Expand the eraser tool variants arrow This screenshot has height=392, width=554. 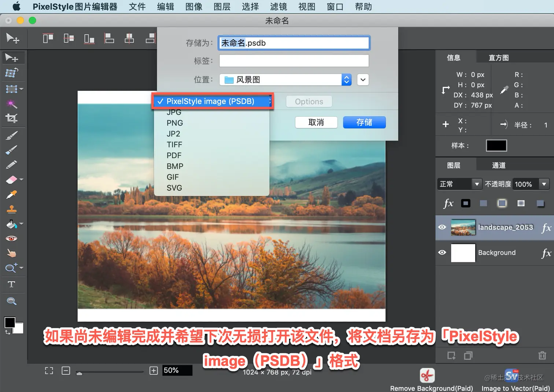coord(21,180)
